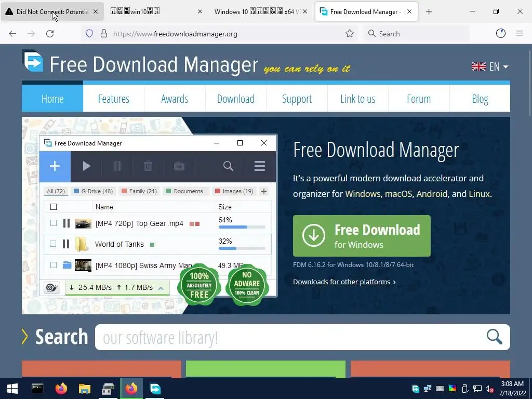Tick the Swiss Army Man checkbox in preview

pos(54,265)
